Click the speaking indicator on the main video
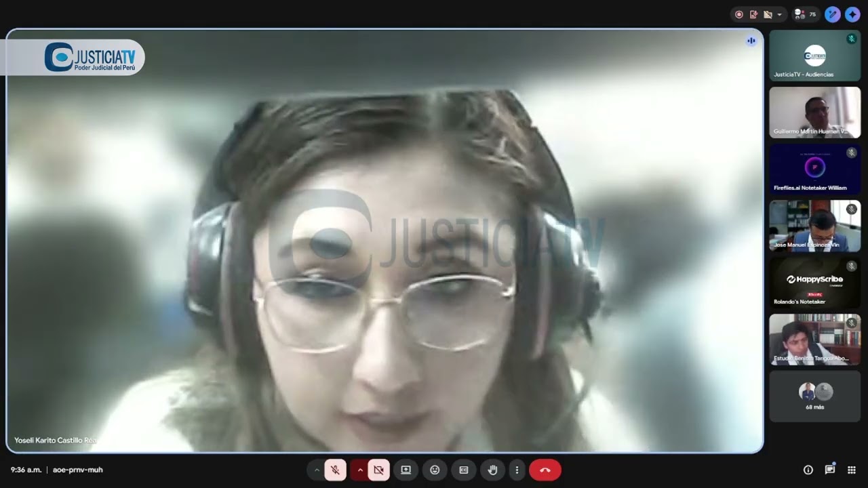The image size is (868, 488). point(751,41)
